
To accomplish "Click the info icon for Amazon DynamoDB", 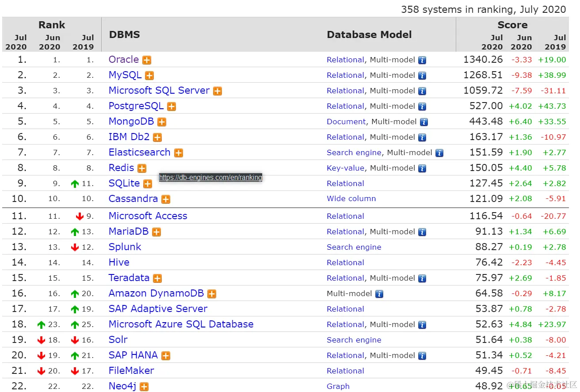I will [379, 294].
